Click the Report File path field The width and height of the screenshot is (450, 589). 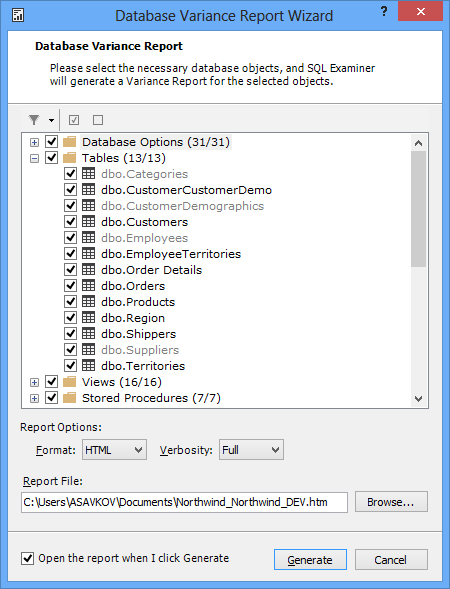[x=184, y=502]
